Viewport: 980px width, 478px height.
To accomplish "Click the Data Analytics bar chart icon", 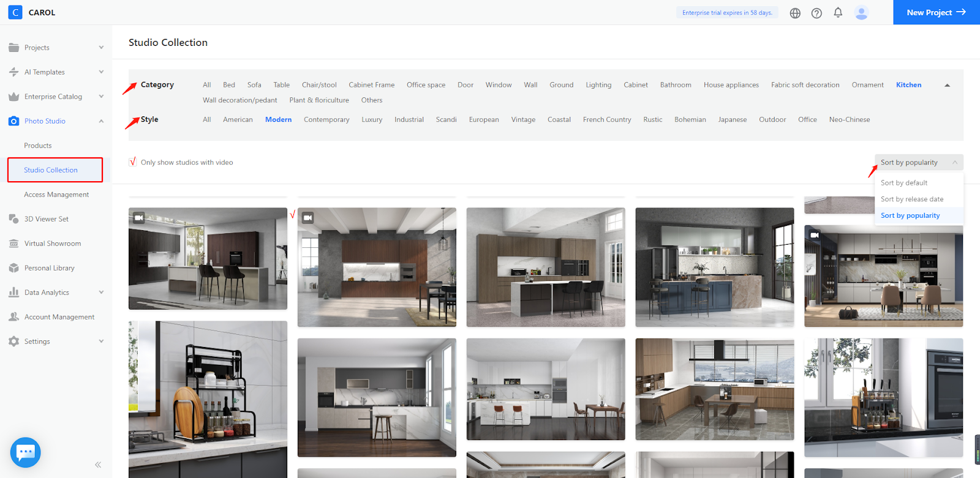I will (13, 293).
